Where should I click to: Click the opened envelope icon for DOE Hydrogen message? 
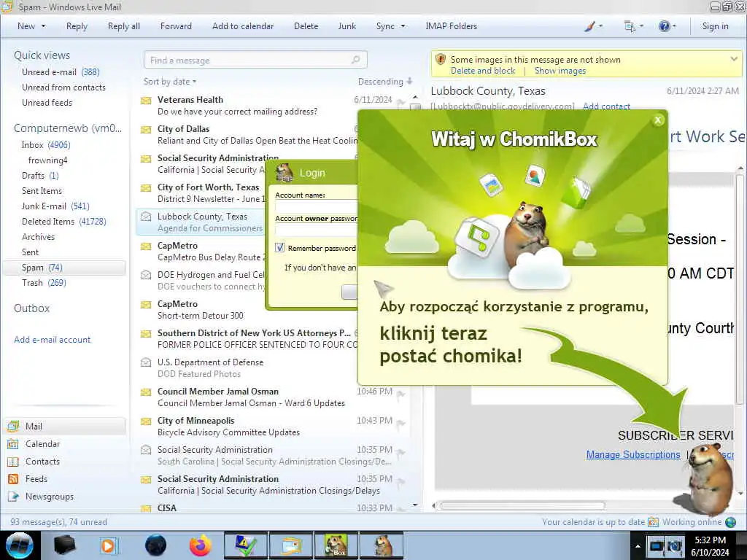pos(146,275)
